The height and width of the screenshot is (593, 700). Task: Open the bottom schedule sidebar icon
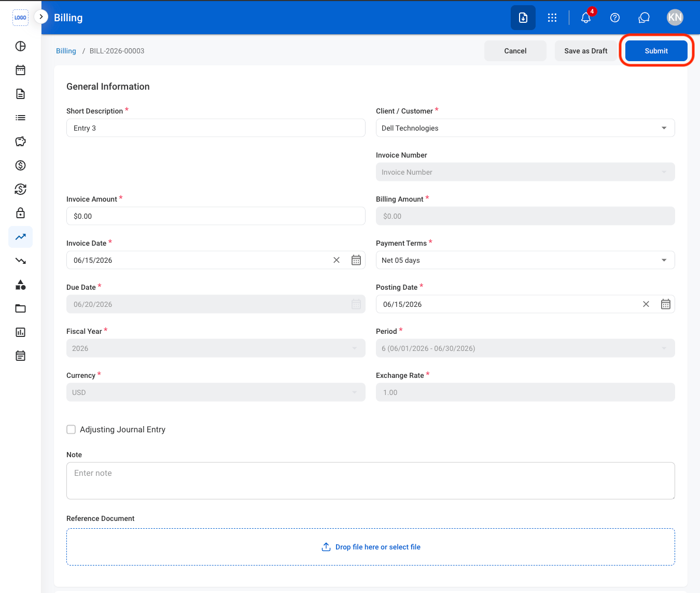click(x=20, y=356)
